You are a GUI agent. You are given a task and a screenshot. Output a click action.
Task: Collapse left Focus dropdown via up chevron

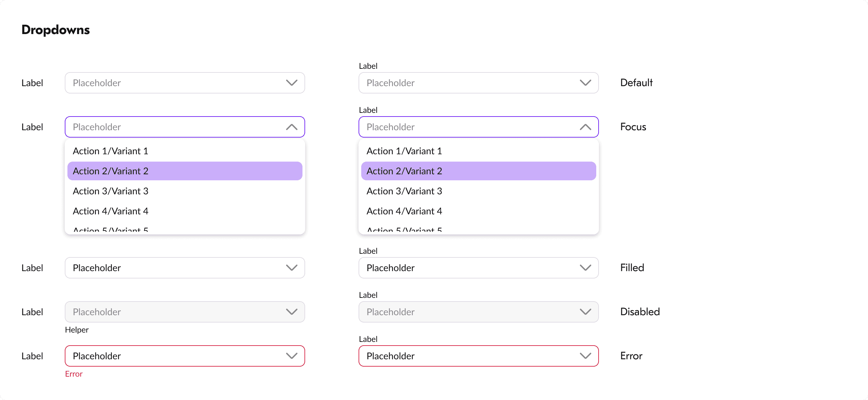[x=291, y=127]
